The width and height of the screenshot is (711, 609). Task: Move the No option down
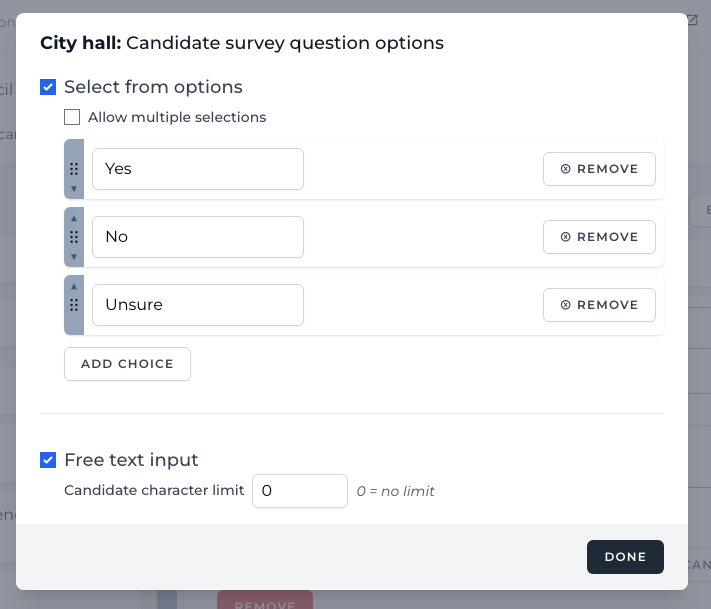[74, 257]
